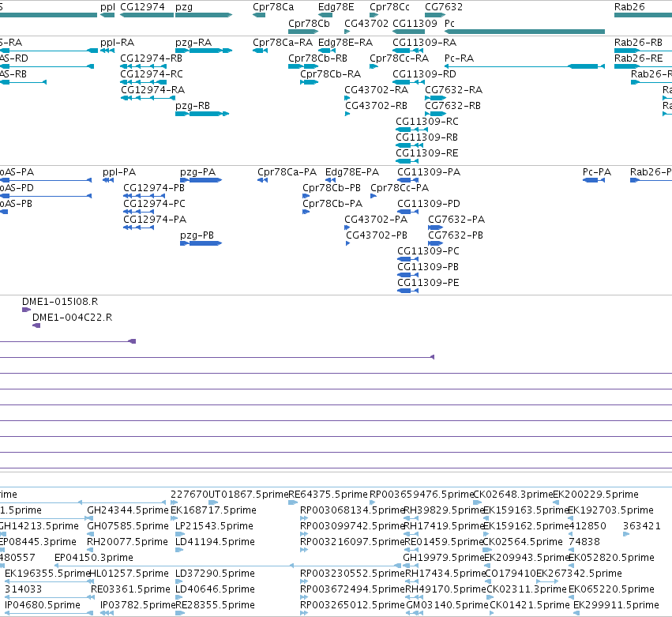
Task: Click protein Cpr78Ca-PA
Action: click(262, 180)
